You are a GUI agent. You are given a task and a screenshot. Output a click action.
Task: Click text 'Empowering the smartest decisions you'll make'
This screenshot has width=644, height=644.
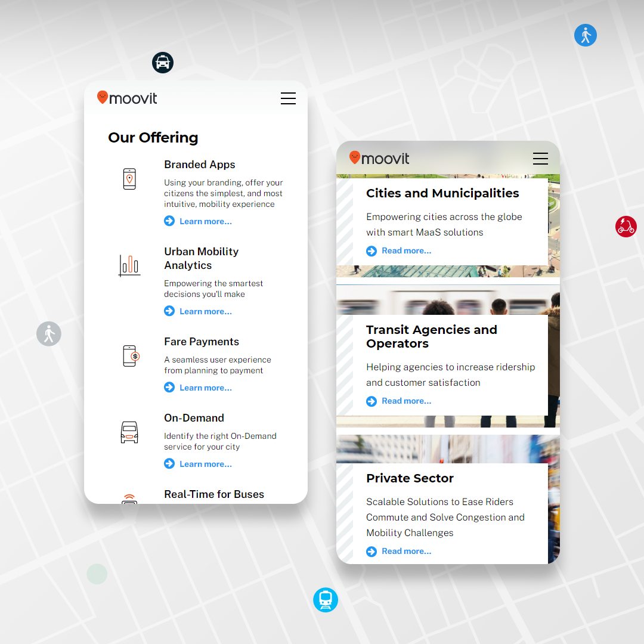coord(213,289)
